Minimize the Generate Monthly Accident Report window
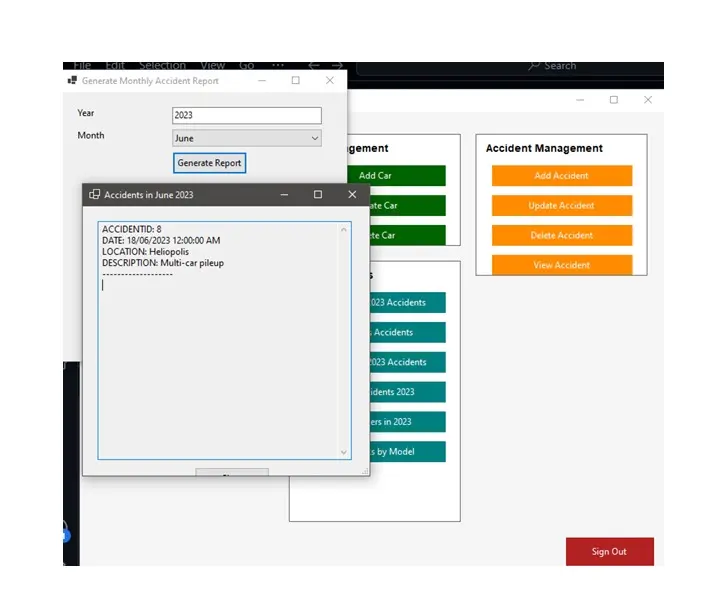Screen dimensions: 718x600 click(x=262, y=81)
